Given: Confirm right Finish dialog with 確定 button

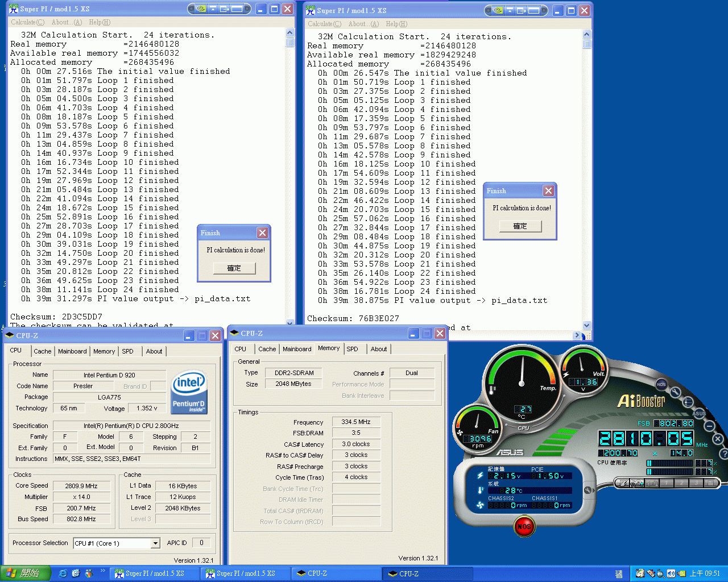Looking at the screenshot, I should [x=520, y=226].
